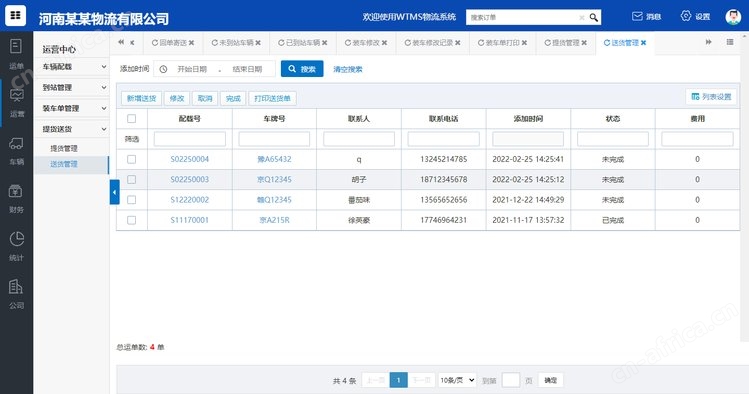Click the 修改 button
Screen dimensions: 749x394
177,98
